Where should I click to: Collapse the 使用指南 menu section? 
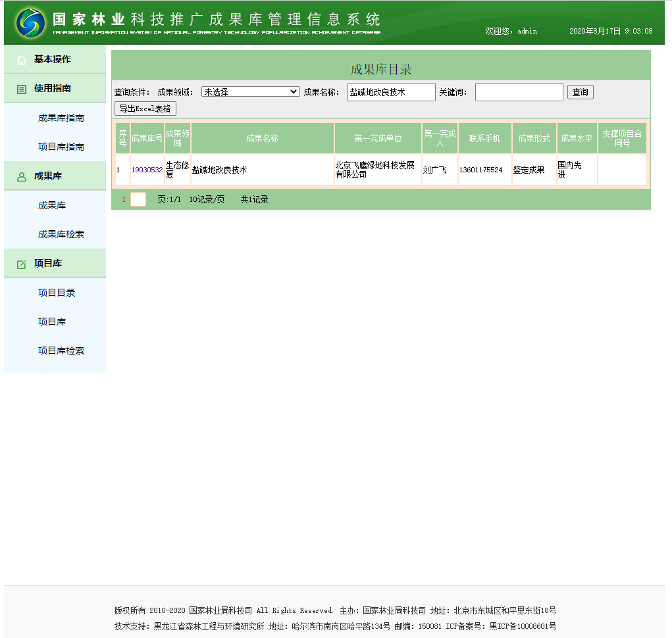(x=53, y=88)
